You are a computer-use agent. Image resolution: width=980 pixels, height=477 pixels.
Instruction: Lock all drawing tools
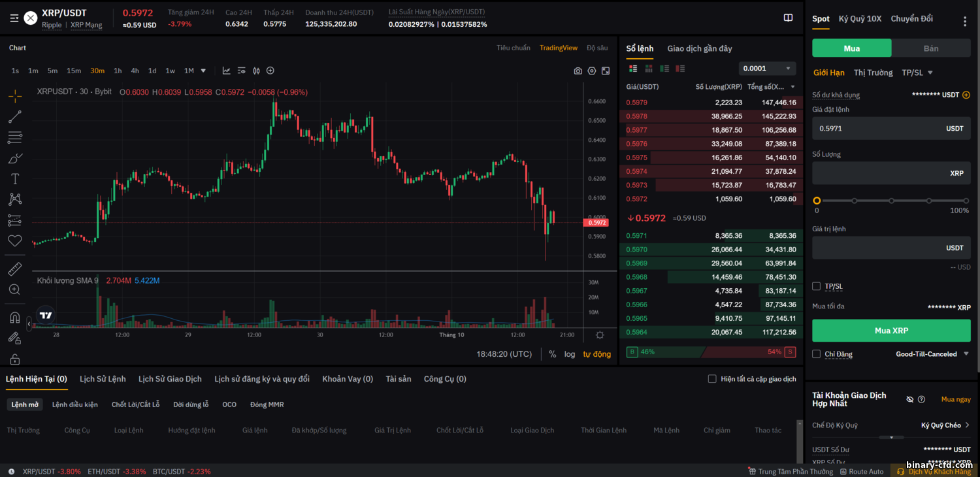(14, 359)
